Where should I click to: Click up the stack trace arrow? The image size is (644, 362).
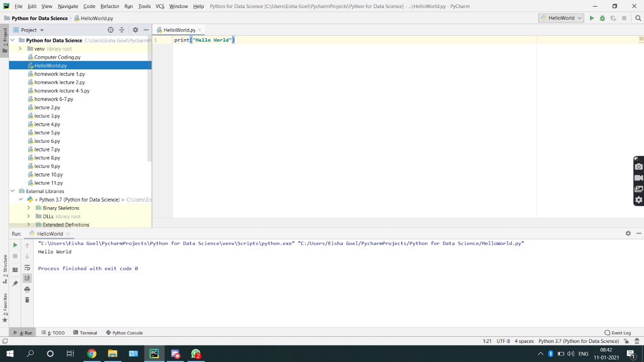point(27,245)
